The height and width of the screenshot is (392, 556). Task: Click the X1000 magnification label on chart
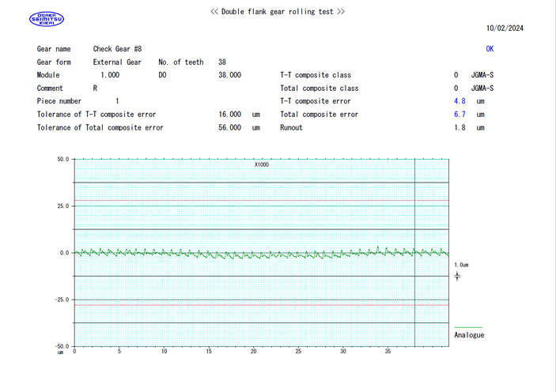coord(262,164)
